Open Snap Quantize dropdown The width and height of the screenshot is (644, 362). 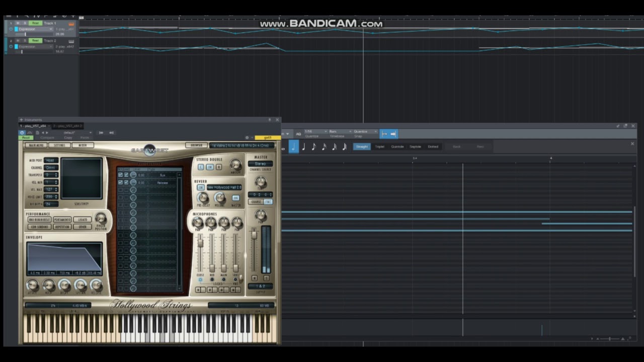[x=365, y=132]
